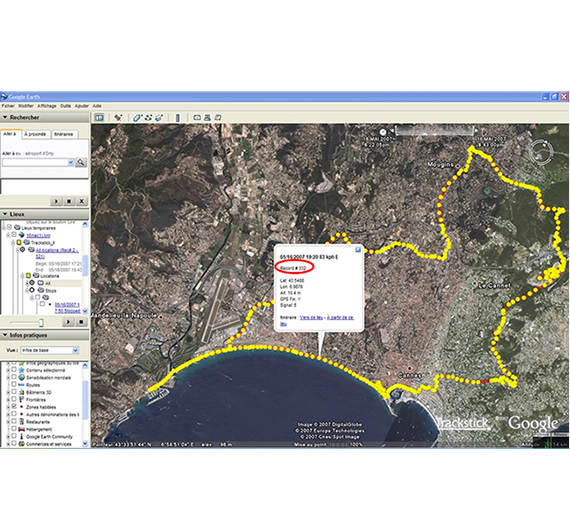Click the Print toolbar icon
This screenshot has height=526, width=570.
coord(207,117)
